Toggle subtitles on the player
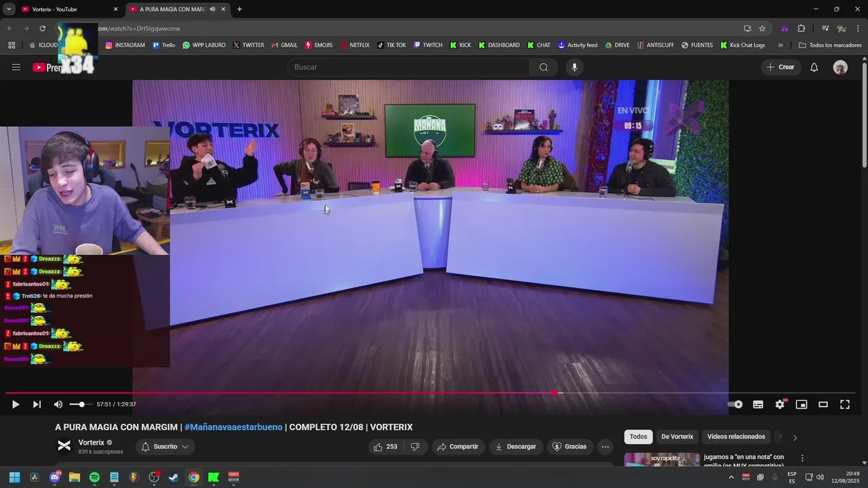This screenshot has height=488, width=868. 758,405
